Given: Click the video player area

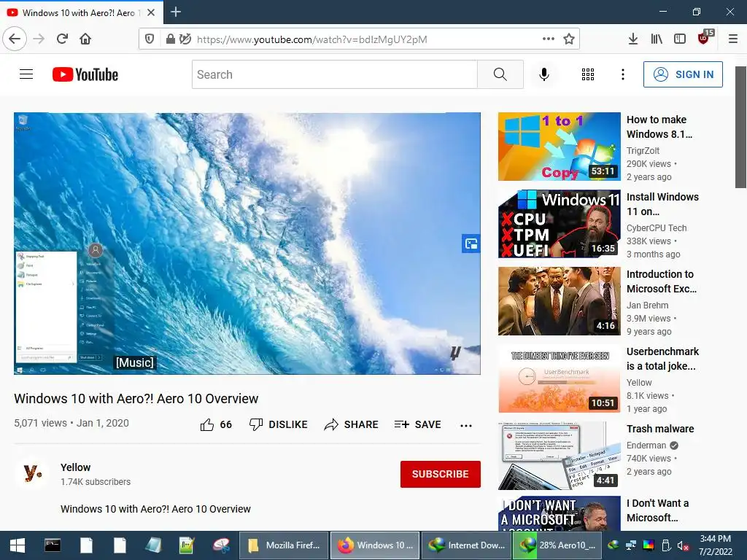Looking at the screenshot, I should pyautogui.click(x=247, y=244).
